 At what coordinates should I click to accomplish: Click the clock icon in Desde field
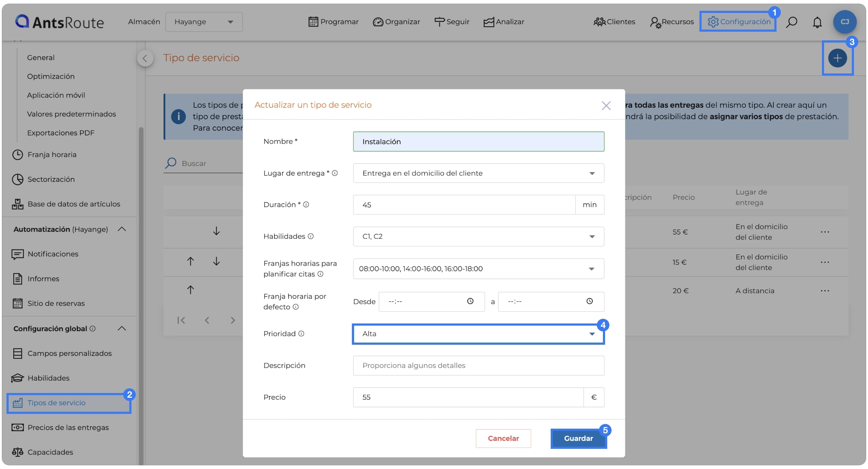(470, 301)
